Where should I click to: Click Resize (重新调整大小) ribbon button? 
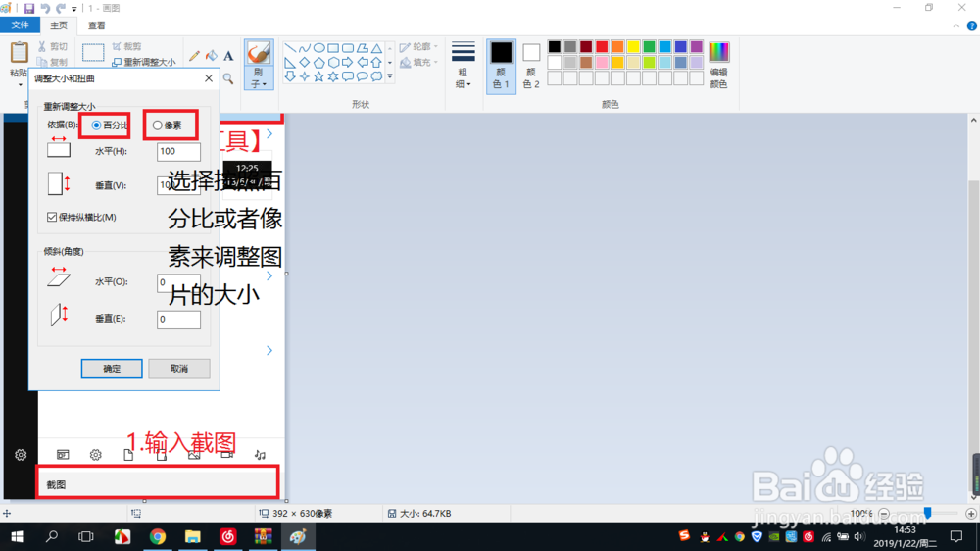tap(144, 62)
